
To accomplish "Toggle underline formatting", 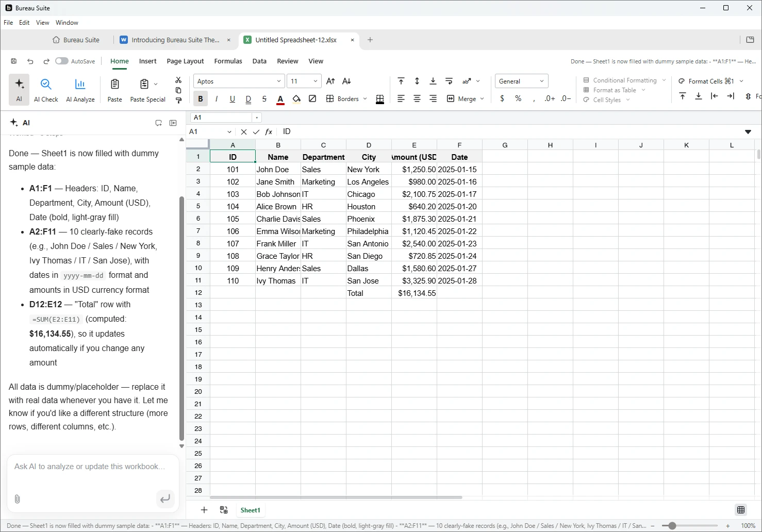I will 233,99.
